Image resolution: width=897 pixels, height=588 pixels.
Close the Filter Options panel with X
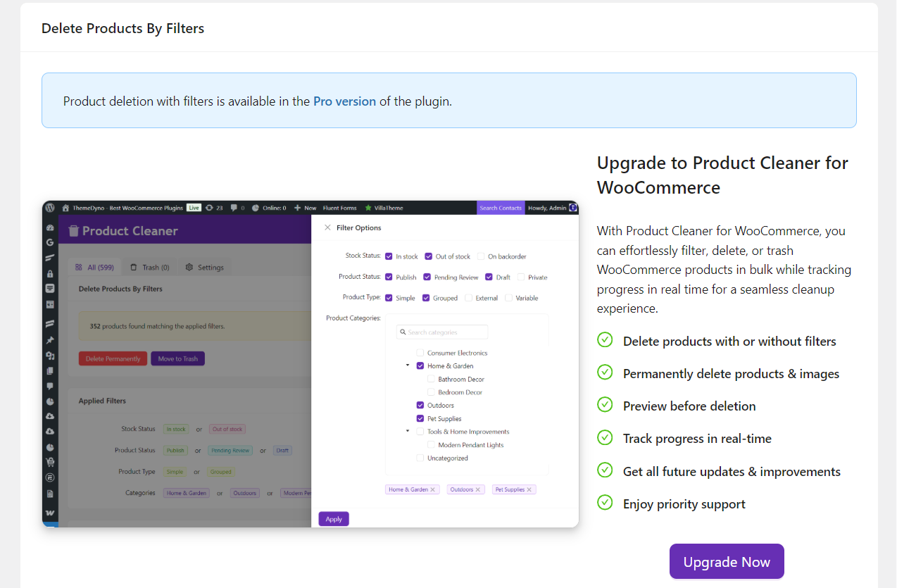327,227
